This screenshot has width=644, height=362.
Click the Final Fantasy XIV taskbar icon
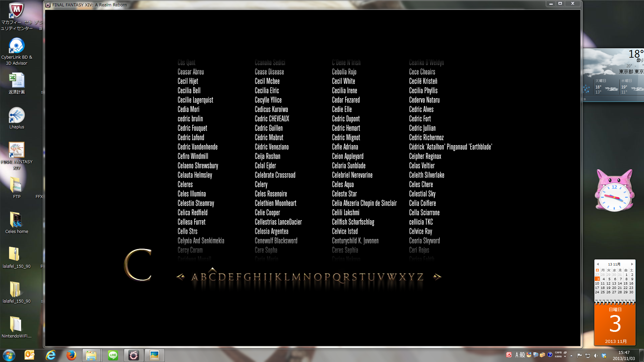(x=133, y=355)
